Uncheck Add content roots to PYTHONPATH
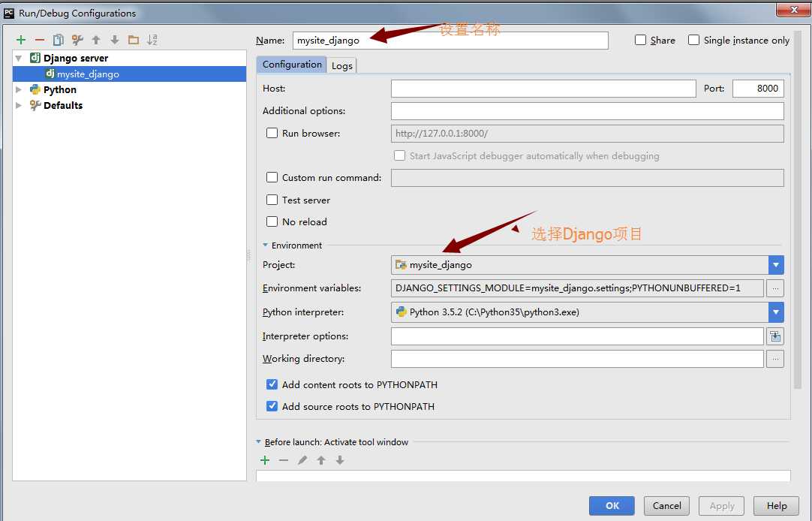This screenshot has height=521, width=812. pos(272,384)
